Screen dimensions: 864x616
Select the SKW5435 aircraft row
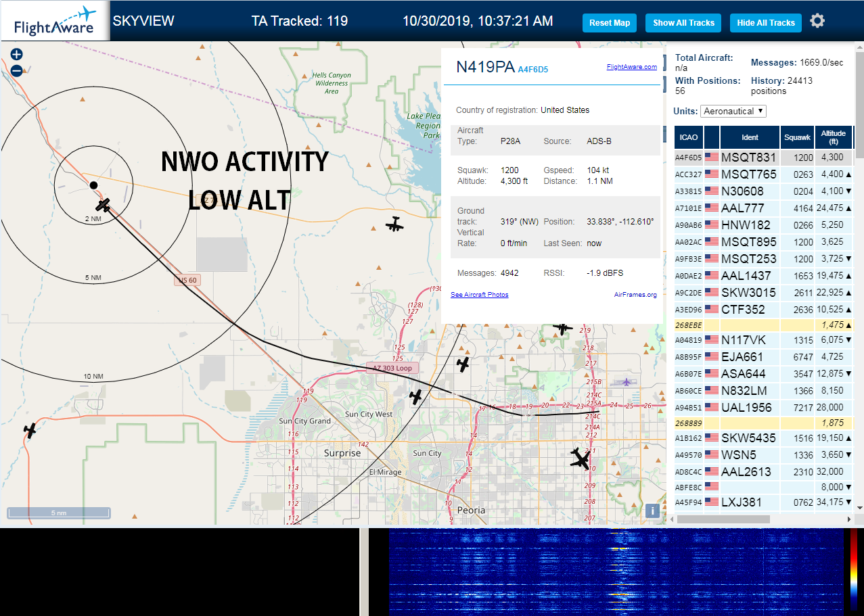tap(765, 438)
